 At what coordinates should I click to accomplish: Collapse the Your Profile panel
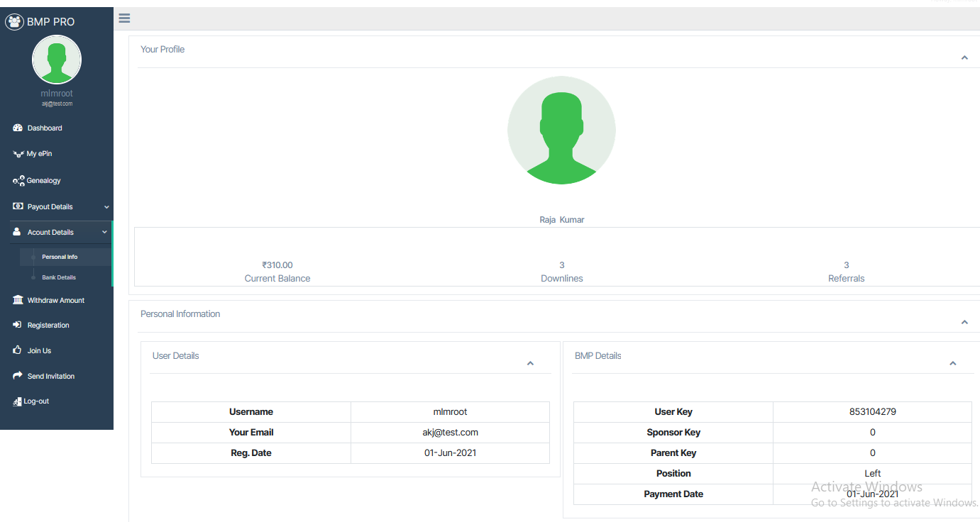click(964, 57)
